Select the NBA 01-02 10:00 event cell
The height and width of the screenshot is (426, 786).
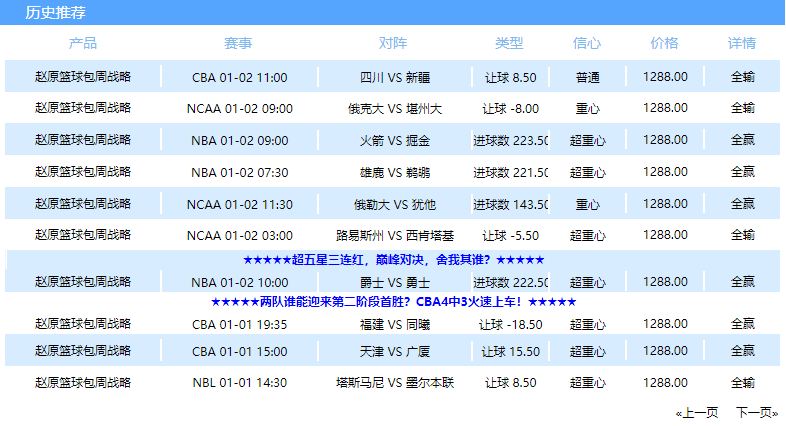[240, 283]
